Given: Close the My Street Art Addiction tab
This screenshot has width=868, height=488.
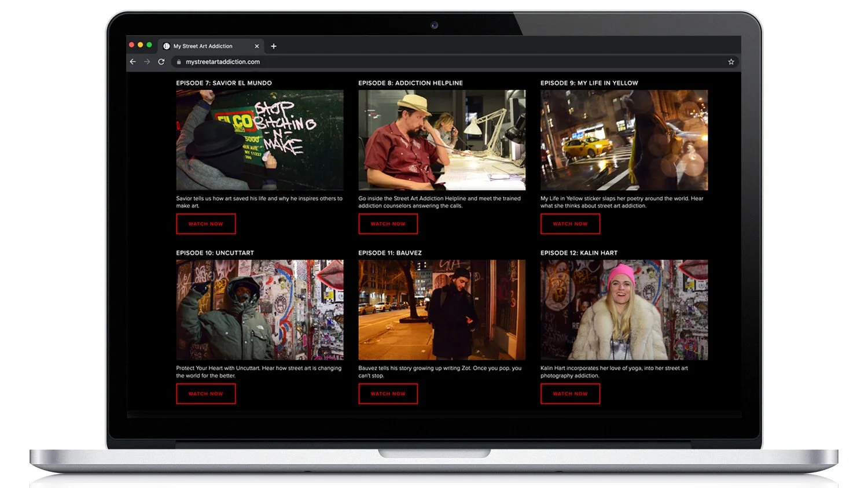Looking at the screenshot, I should [257, 46].
